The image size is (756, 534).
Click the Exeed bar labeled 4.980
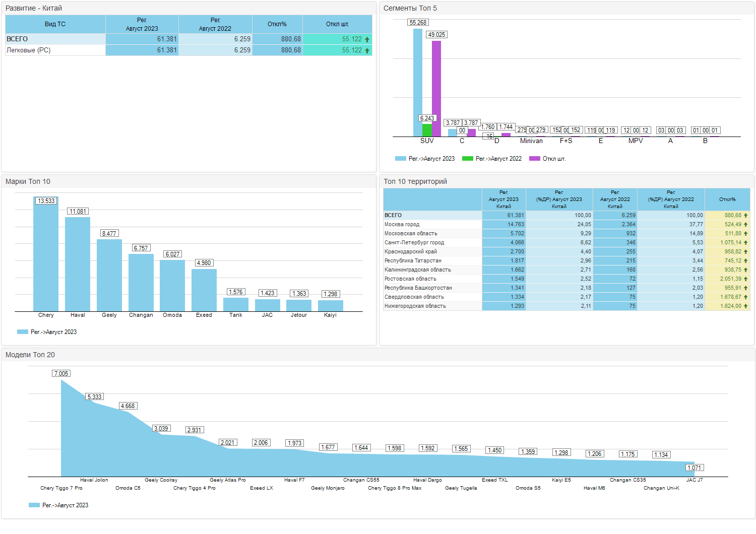204,290
